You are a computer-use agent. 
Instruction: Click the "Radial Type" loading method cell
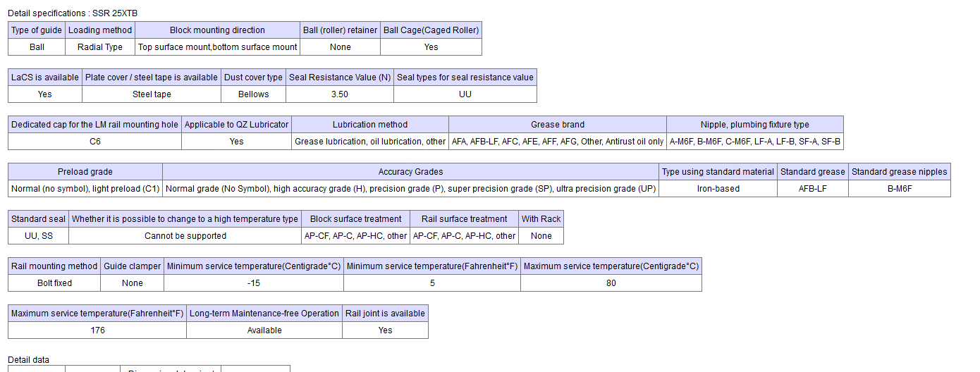99,47
